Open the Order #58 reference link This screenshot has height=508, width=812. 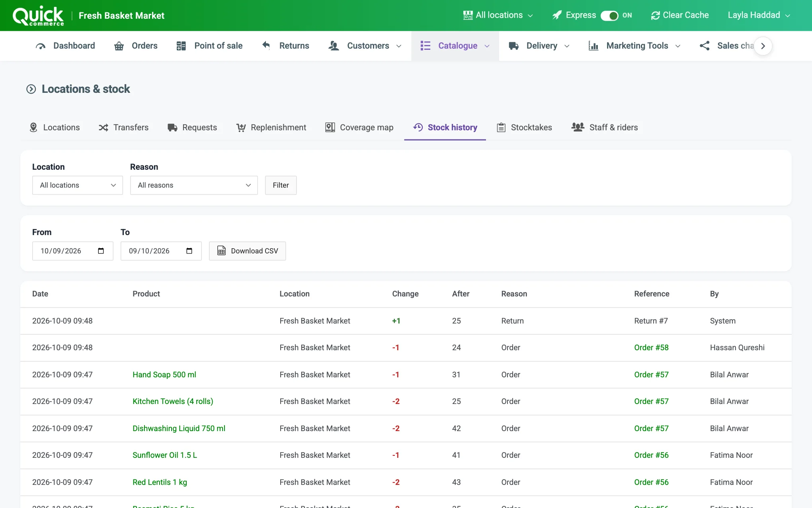652,347
